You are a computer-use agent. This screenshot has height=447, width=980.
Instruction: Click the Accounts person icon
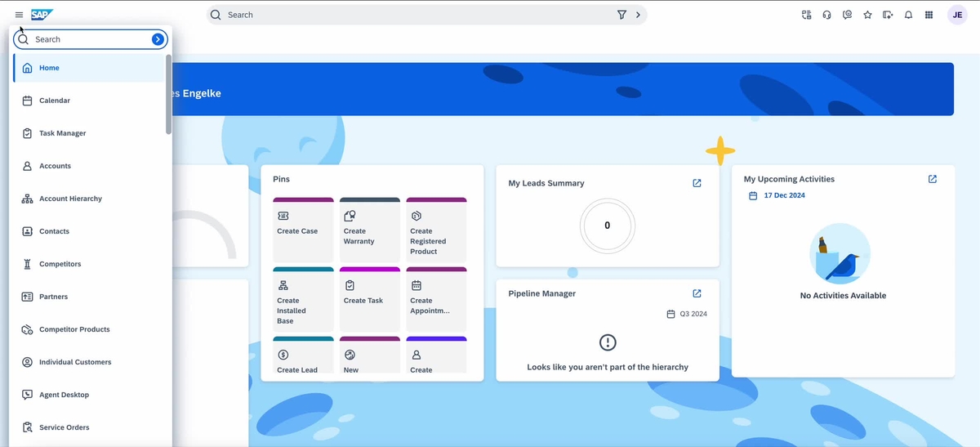click(x=27, y=166)
